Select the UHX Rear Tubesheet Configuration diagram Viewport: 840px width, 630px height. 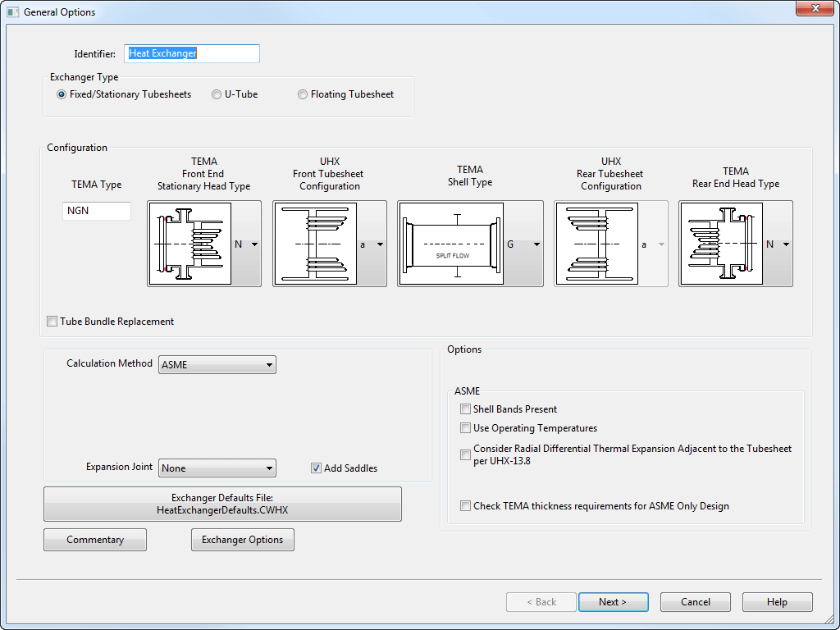[597, 244]
